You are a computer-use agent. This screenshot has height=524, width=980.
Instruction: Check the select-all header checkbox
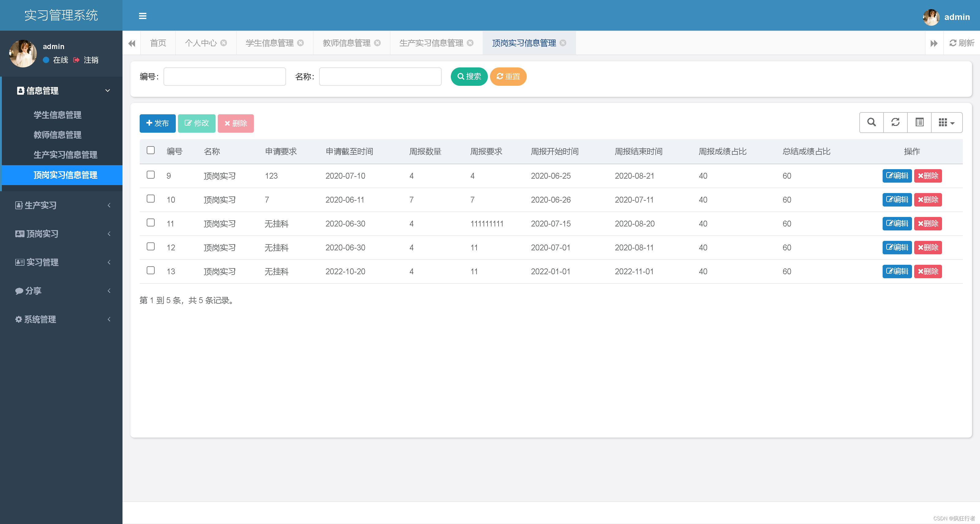pyautogui.click(x=151, y=150)
